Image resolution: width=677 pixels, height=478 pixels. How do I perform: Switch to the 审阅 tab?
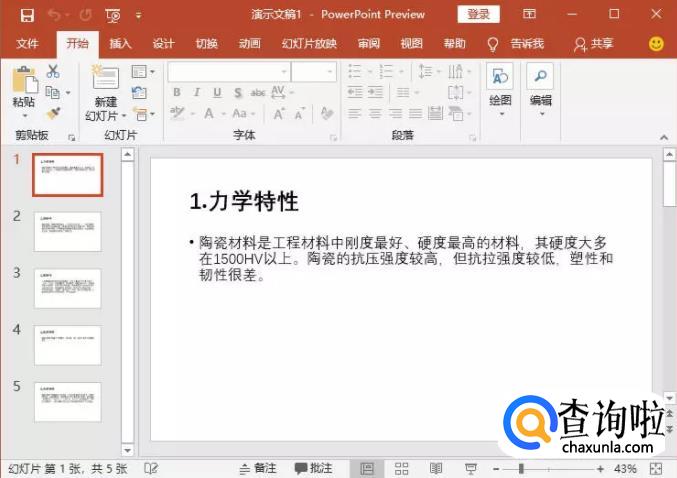(x=369, y=44)
